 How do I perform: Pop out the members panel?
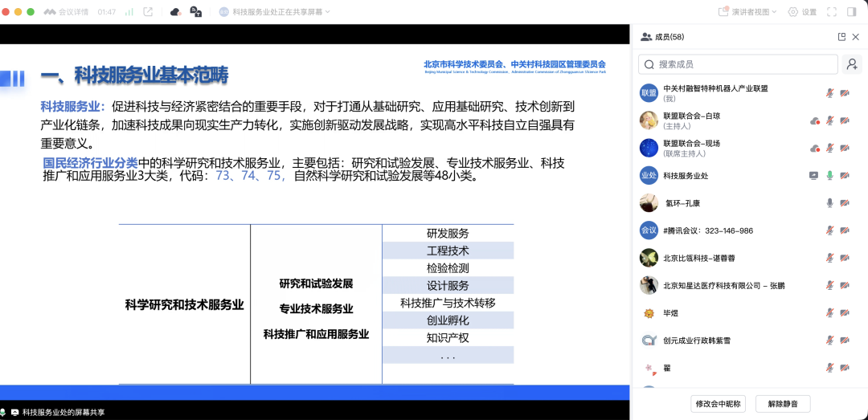click(x=842, y=37)
